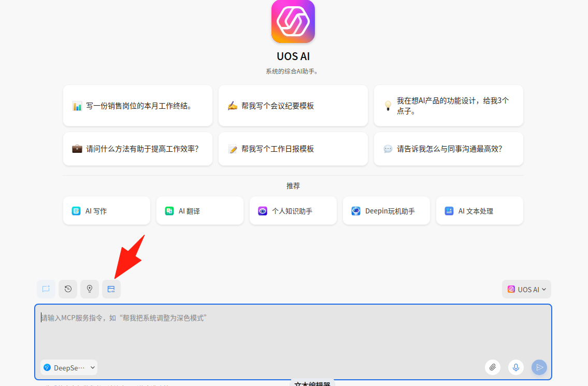Viewport: 588px width, 386px height.
Task: Click the AI 翻译 green icon
Action: pyautogui.click(x=169, y=211)
